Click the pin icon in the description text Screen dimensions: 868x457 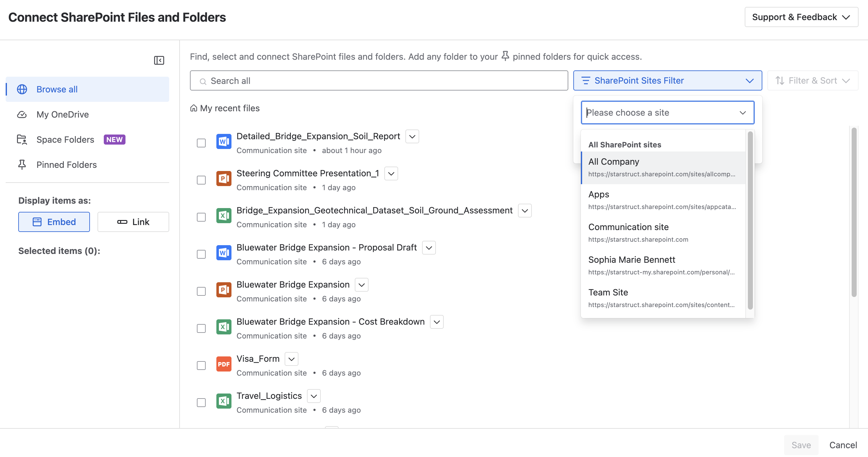click(x=505, y=56)
